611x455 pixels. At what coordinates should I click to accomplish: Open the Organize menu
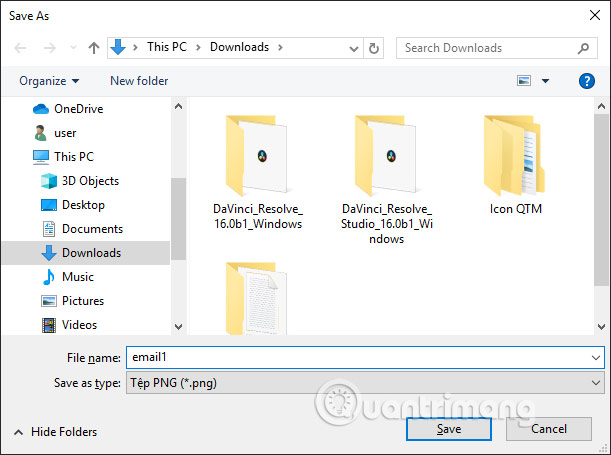[x=49, y=81]
